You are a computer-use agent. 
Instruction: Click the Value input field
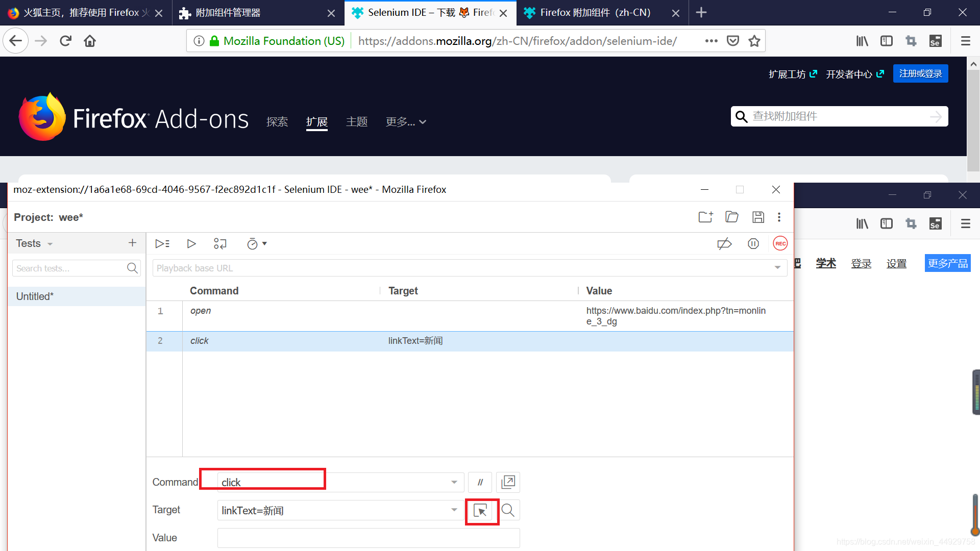click(x=369, y=538)
